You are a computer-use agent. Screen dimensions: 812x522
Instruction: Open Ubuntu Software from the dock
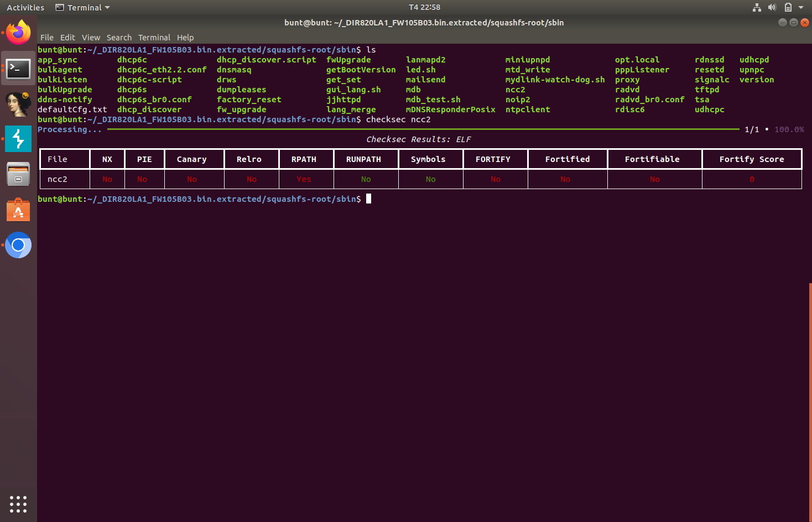(18, 210)
